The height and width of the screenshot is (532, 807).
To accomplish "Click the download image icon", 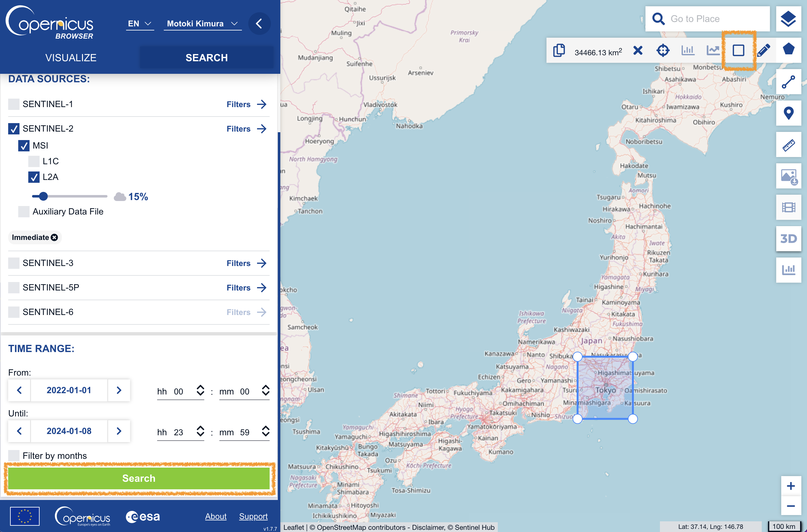I will coord(788,176).
